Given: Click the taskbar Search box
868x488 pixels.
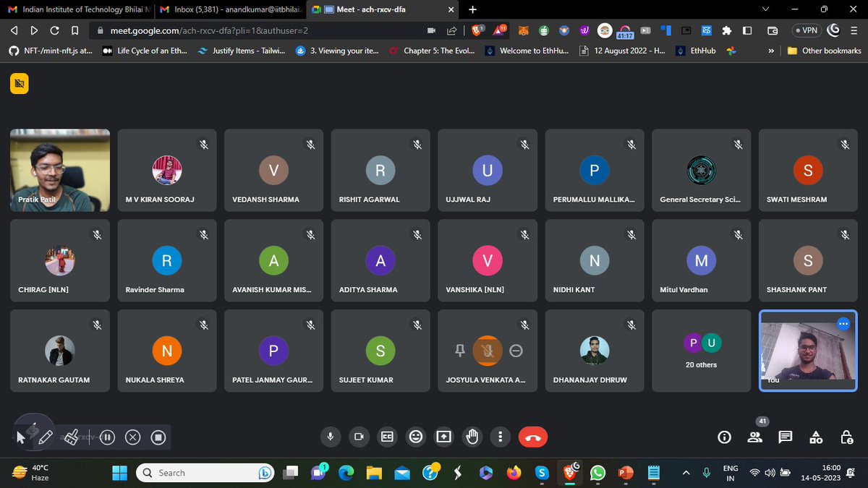Looking at the screenshot, I should [205, 473].
